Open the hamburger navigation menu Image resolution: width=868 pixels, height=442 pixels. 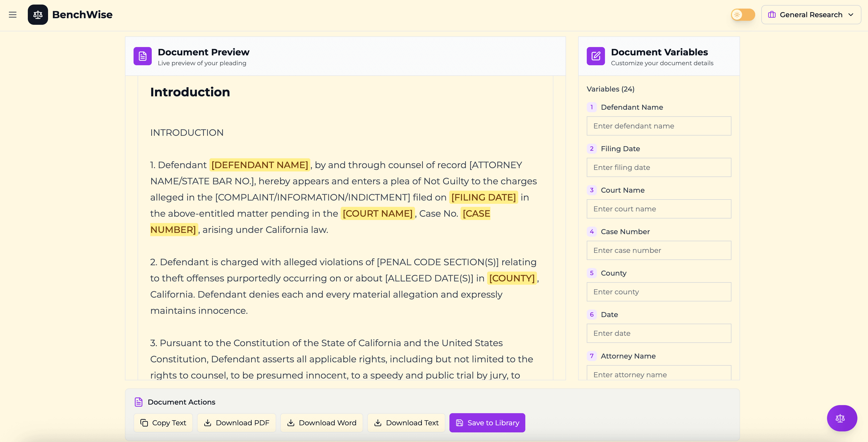[x=12, y=14]
